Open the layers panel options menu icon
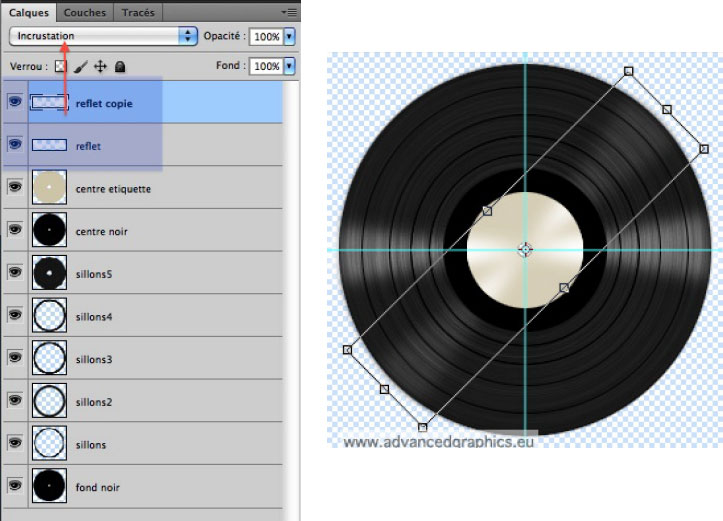Image resolution: width=723 pixels, height=521 pixels. [291, 13]
